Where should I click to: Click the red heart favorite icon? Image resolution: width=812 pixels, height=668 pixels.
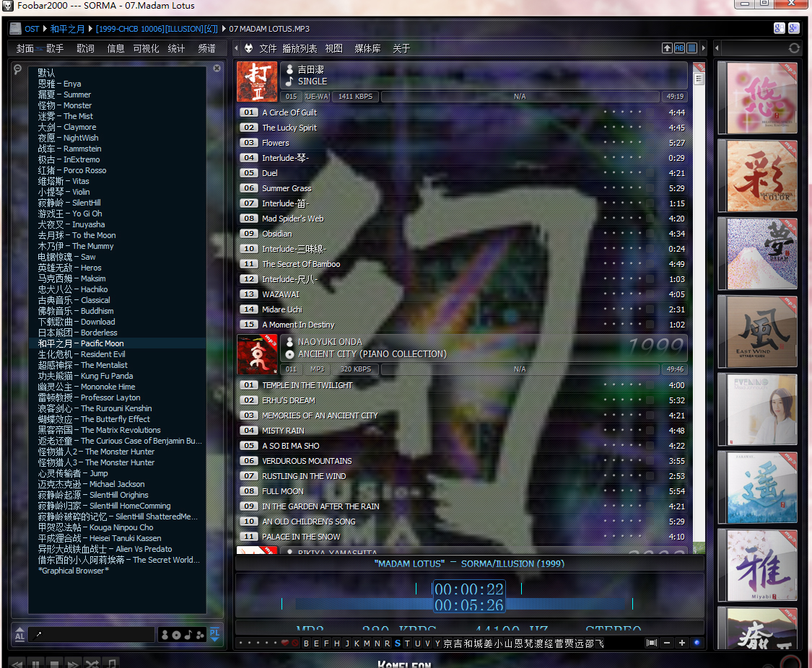[x=285, y=643]
